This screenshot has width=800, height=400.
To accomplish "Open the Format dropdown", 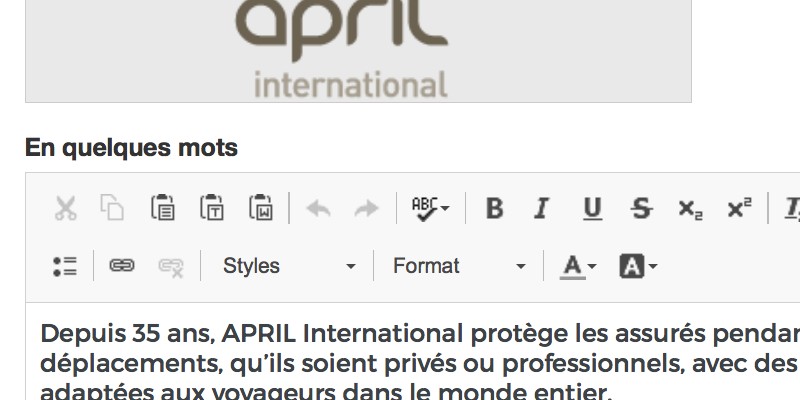I will (459, 266).
